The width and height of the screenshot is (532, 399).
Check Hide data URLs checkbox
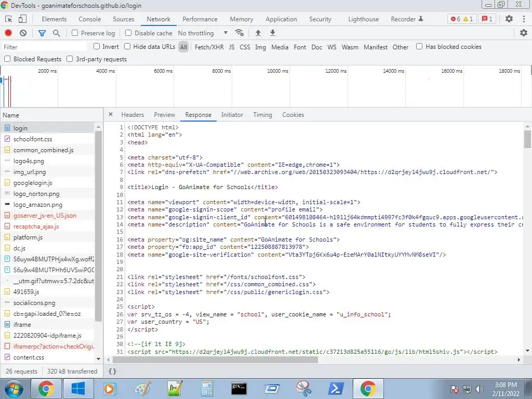point(127,46)
